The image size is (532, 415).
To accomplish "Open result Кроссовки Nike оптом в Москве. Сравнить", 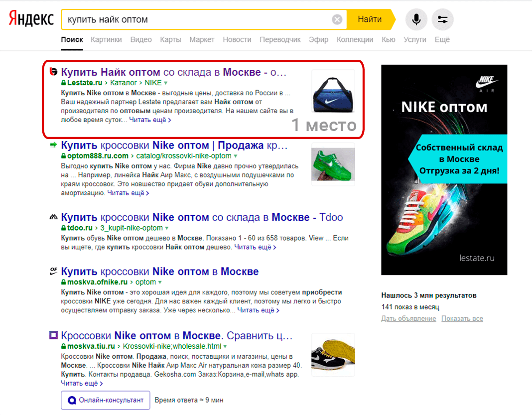I will click(x=176, y=336).
